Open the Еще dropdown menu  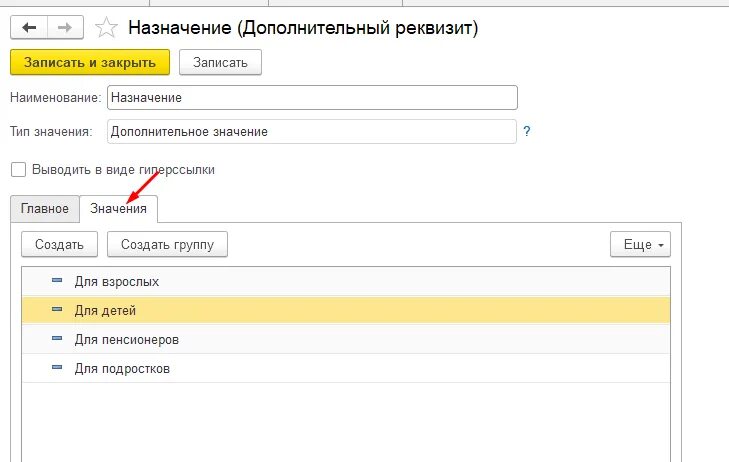point(640,244)
